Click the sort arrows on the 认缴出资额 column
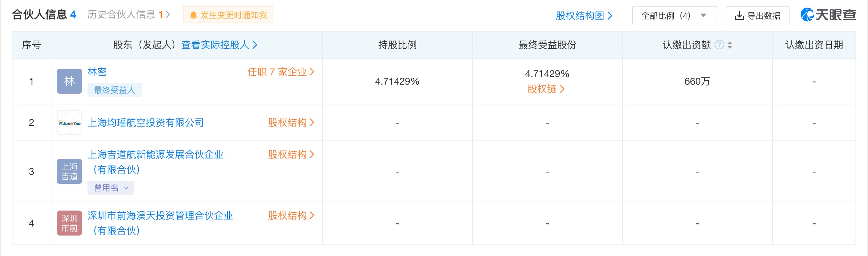The image size is (868, 256). [x=731, y=44]
